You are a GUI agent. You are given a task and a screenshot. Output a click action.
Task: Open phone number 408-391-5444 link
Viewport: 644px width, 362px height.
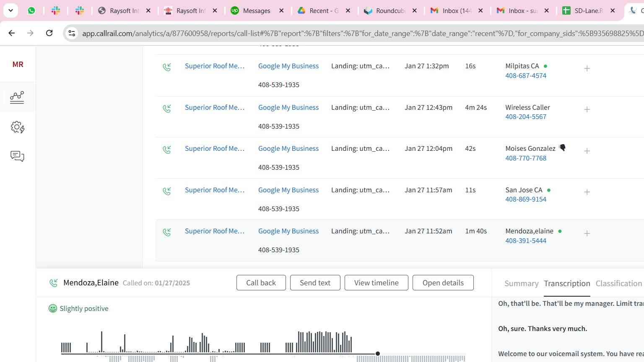(526, 240)
